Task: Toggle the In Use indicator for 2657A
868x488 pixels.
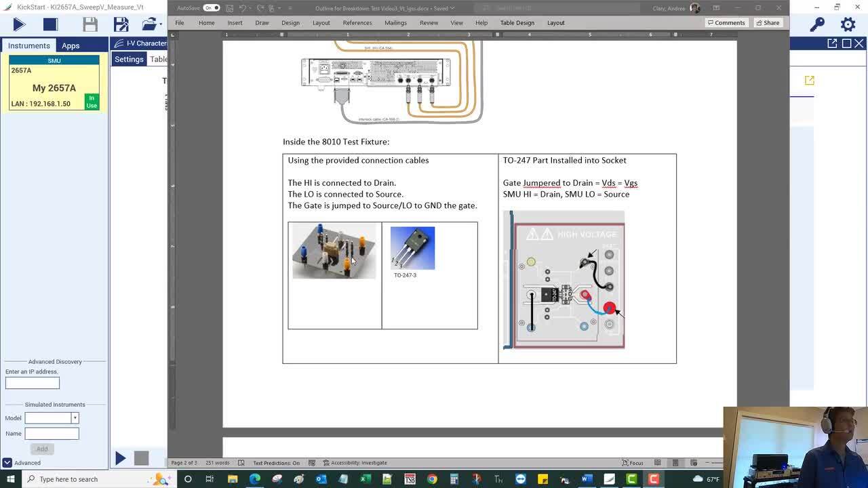Action: 92,102
